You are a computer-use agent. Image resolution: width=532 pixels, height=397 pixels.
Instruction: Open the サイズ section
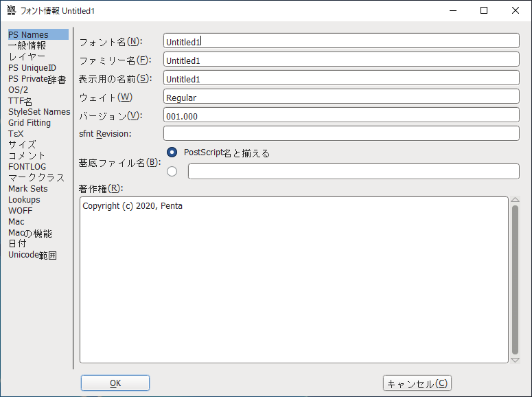click(22, 144)
